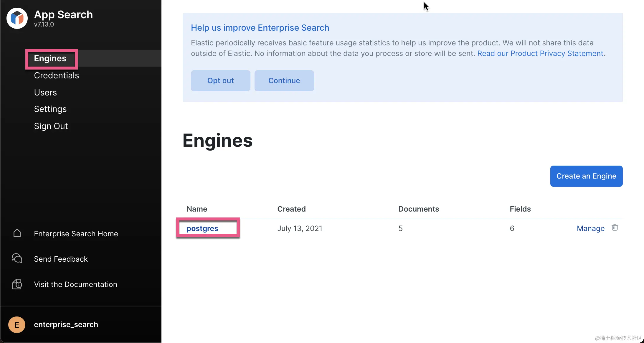The width and height of the screenshot is (644, 343).
Task: Click the Send Feedback chat bubble icon
Action: 17,258
